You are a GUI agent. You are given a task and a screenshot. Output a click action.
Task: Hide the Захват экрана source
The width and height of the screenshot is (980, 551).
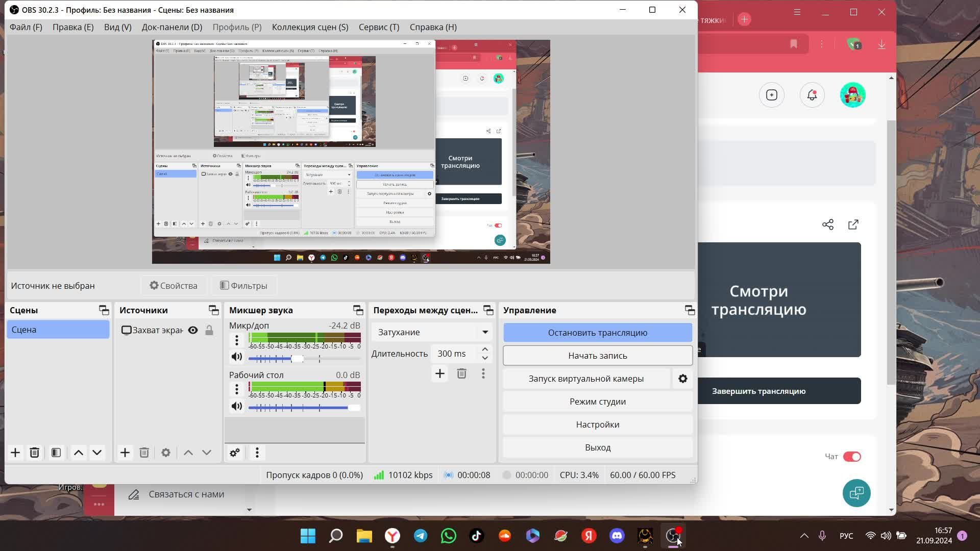tap(193, 330)
